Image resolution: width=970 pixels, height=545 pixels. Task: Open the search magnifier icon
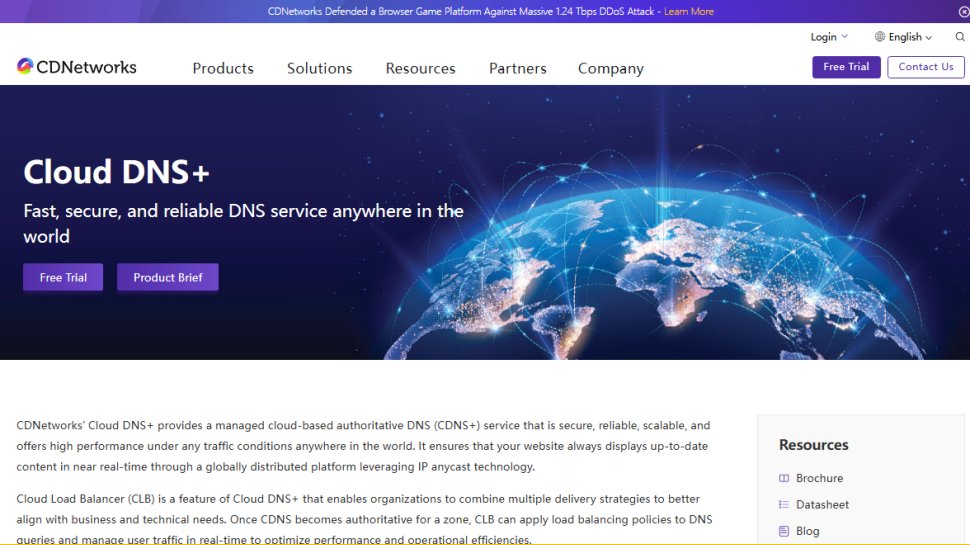click(960, 37)
